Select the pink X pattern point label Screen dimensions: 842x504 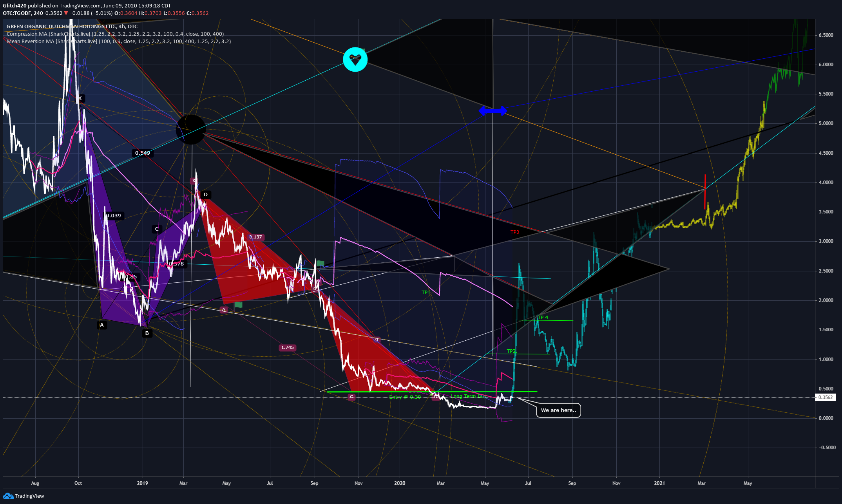[x=193, y=181]
